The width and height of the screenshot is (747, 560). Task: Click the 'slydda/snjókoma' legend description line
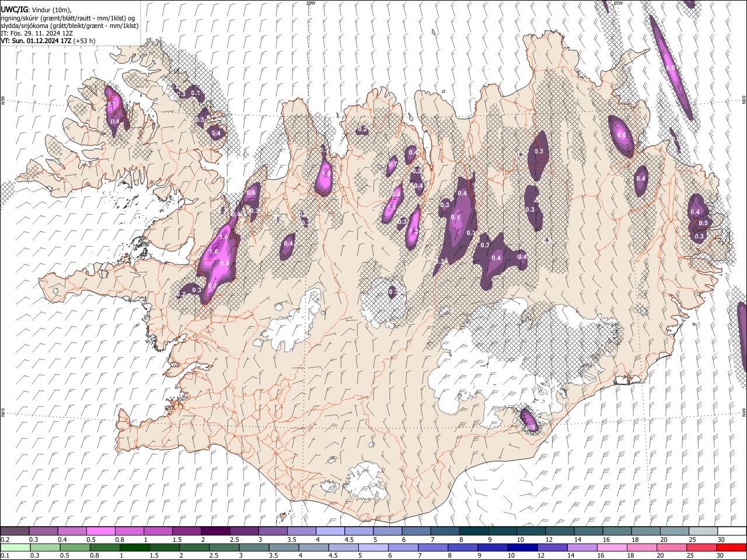[x=69, y=26]
